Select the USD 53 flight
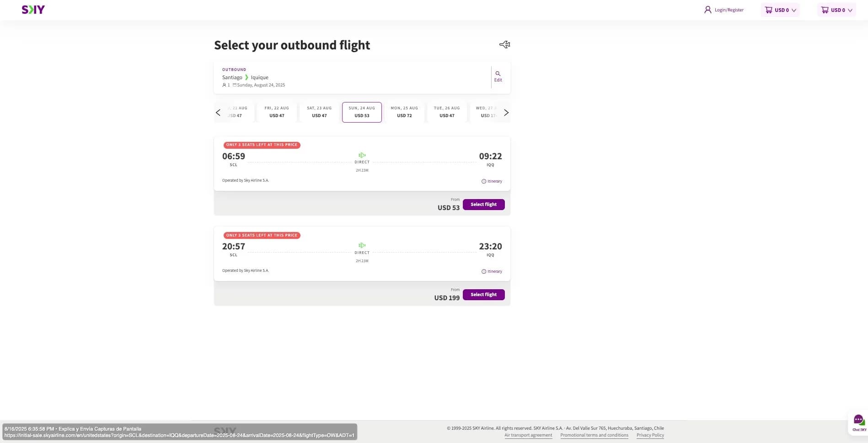Screen dimensions: 868x443 [x=483, y=205]
